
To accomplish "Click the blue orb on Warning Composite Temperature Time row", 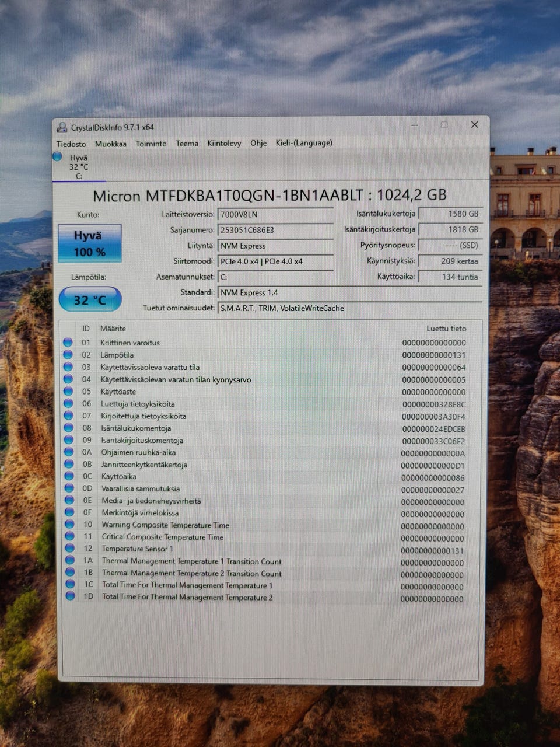I will point(70,525).
